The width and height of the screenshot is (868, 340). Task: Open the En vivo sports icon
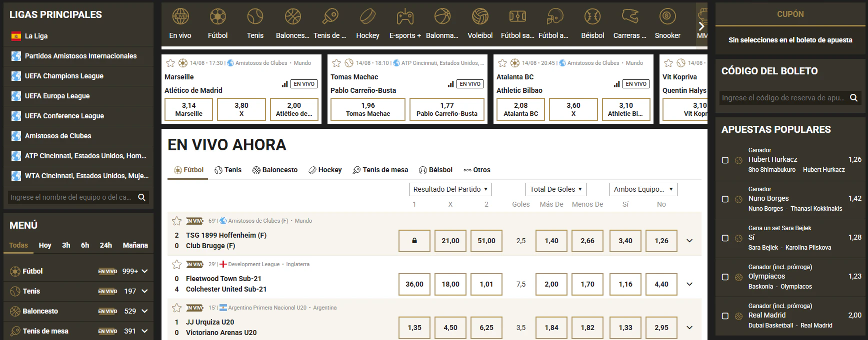click(180, 17)
